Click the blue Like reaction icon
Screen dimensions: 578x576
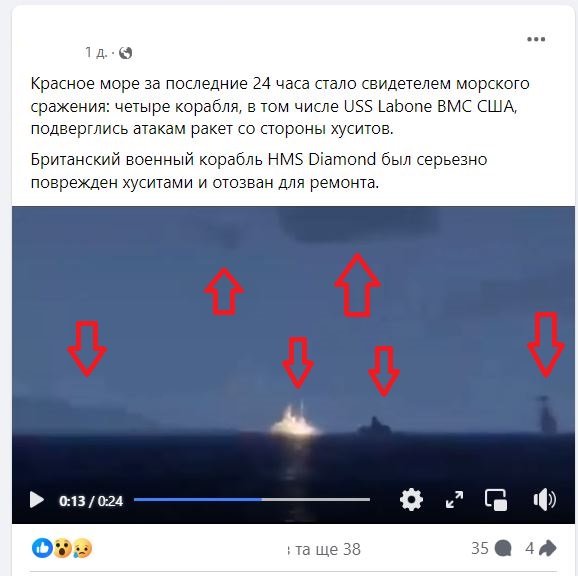coord(42,548)
